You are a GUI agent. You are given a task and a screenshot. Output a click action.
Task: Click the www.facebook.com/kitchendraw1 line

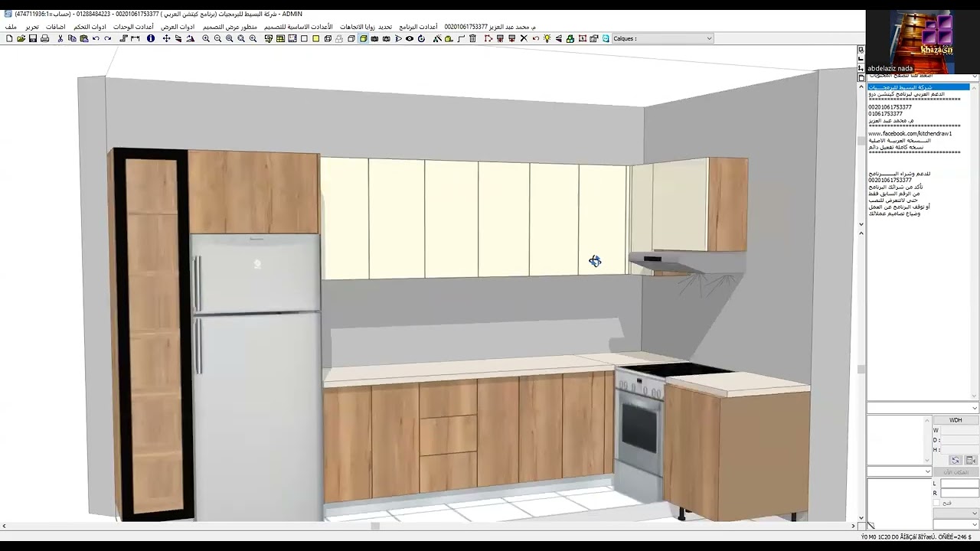pos(910,134)
